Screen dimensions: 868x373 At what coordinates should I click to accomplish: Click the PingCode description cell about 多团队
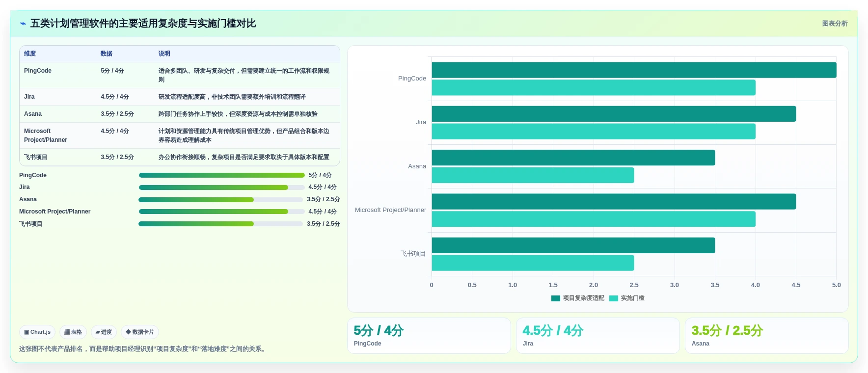(244, 75)
